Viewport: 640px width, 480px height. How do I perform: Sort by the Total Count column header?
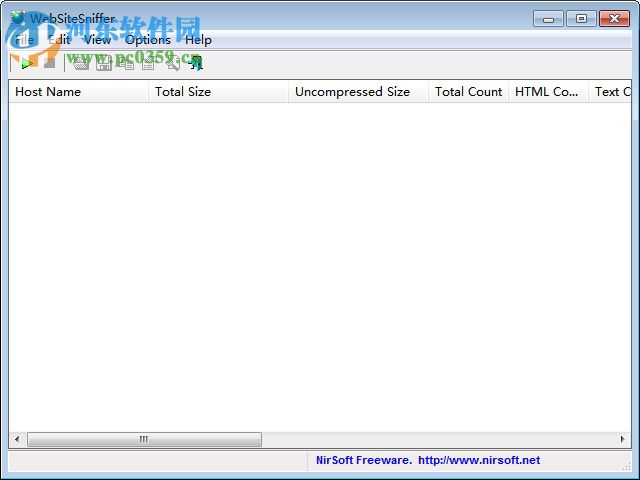pos(469,92)
